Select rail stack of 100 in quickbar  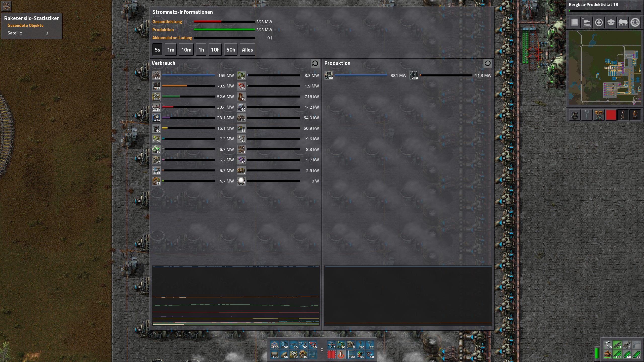point(351,354)
